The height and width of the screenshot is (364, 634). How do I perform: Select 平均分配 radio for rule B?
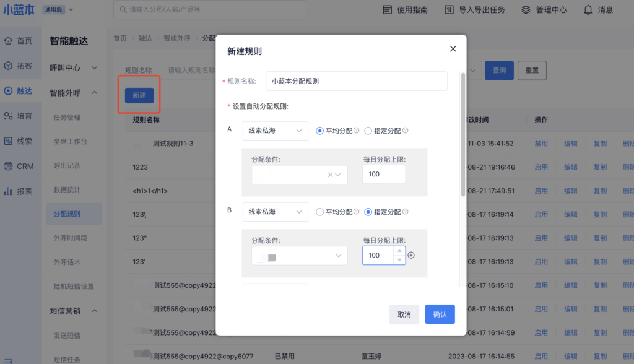tap(319, 212)
